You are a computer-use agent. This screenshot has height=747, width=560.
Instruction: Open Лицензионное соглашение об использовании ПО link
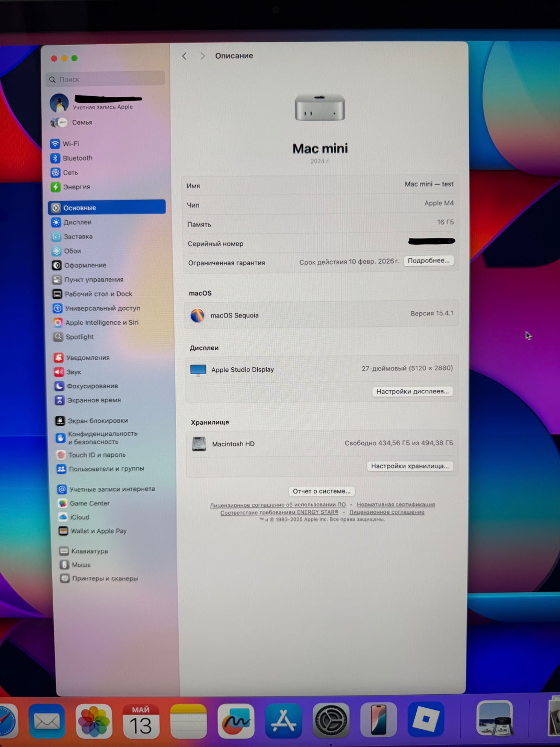click(x=278, y=505)
